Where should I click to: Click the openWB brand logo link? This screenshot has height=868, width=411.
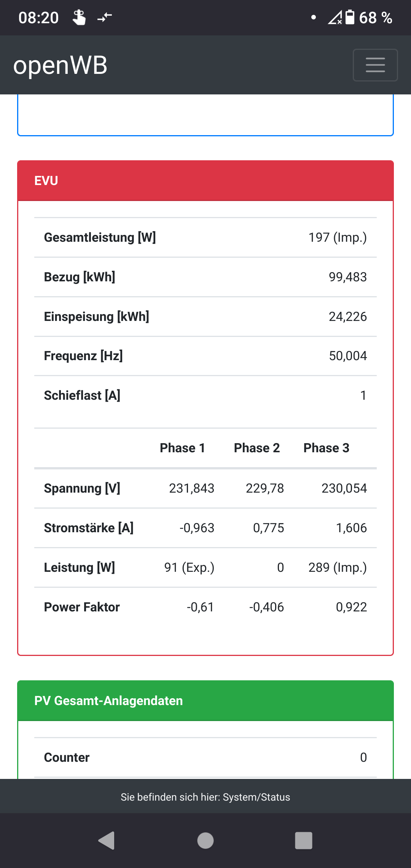(60, 65)
